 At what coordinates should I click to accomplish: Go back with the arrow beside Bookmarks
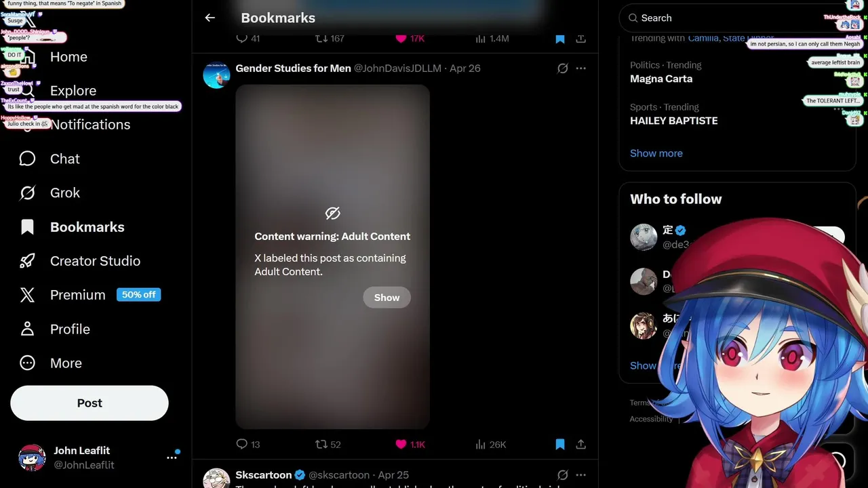[x=210, y=18]
